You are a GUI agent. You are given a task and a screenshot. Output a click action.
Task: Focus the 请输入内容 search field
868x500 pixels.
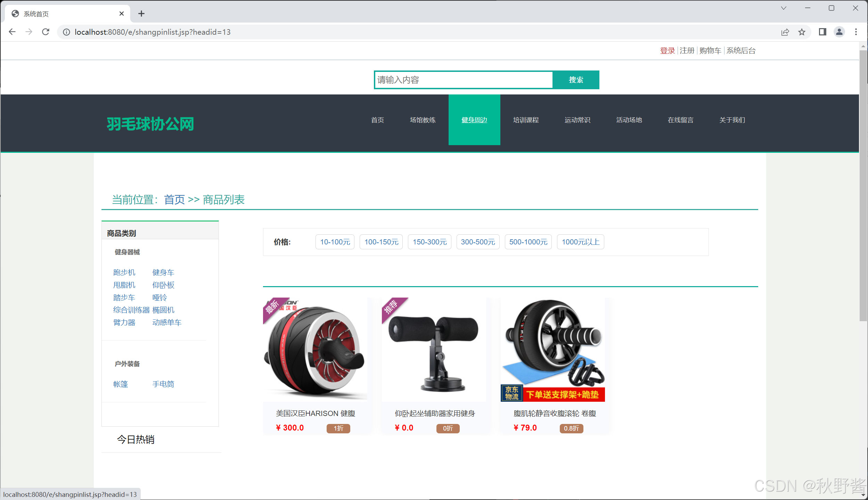tap(463, 80)
